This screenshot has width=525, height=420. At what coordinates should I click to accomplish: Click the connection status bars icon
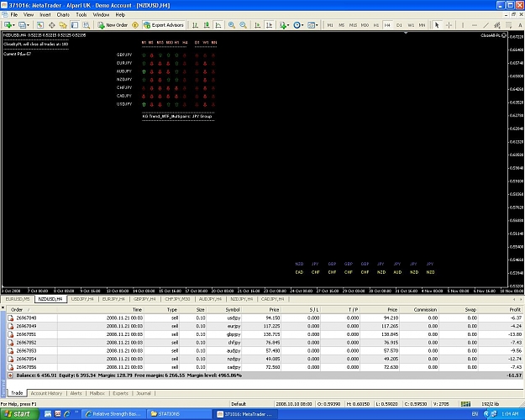465,404
